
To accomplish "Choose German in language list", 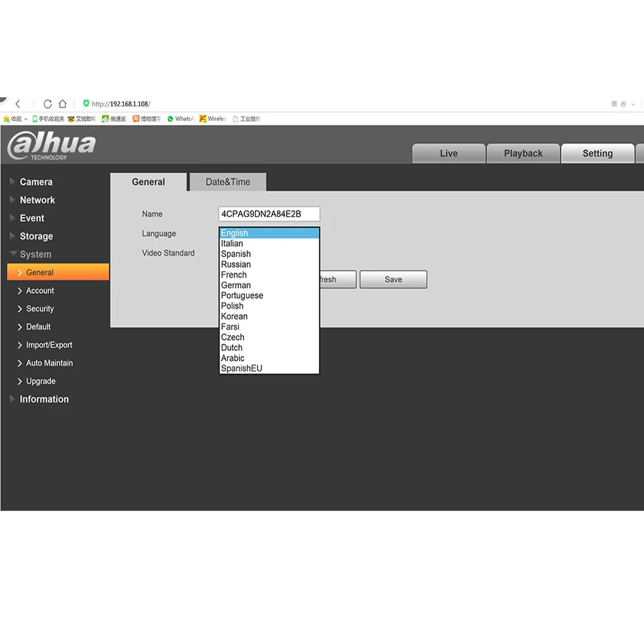I will pos(269,285).
